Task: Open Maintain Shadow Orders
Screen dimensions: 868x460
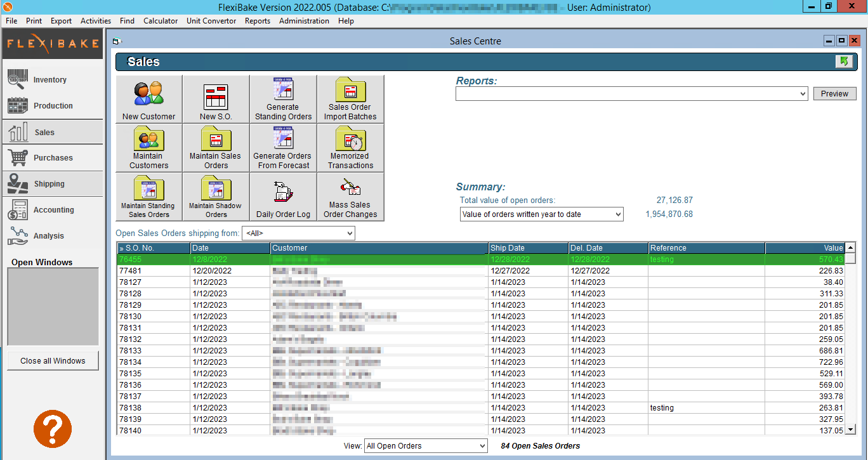Action: 216,197
